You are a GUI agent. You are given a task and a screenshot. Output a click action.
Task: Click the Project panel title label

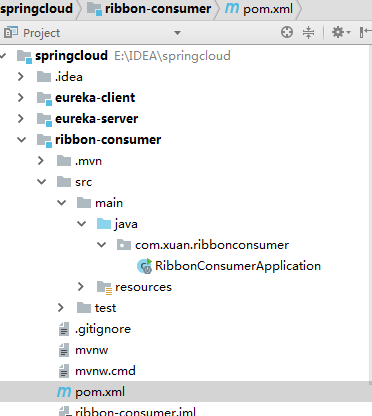pos(41,33)
